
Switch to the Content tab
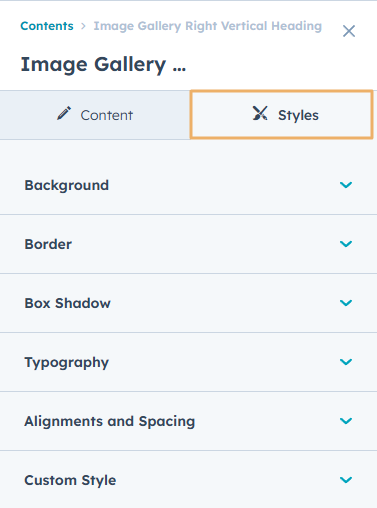coord(95,115)
